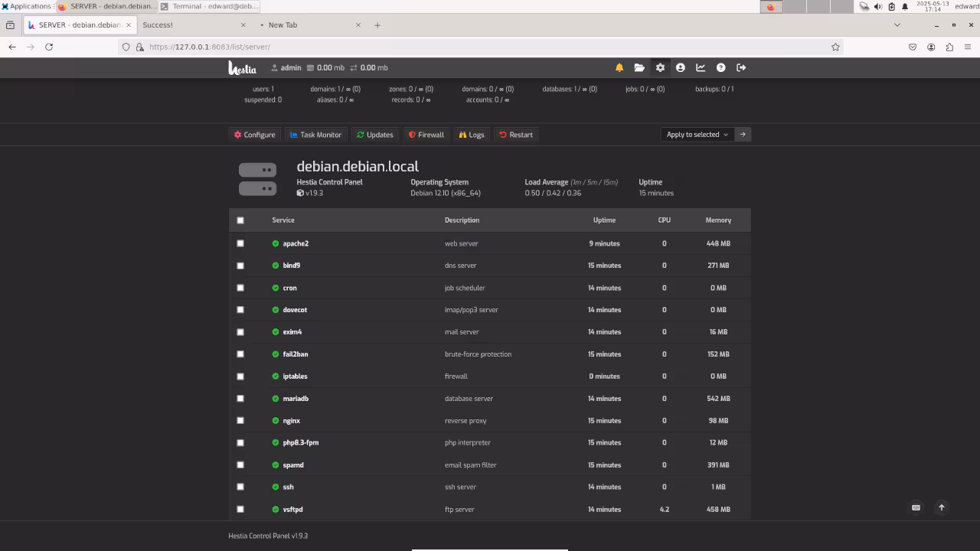
Task: Open the statistics chart icon
Action: (x=701, y=68)
